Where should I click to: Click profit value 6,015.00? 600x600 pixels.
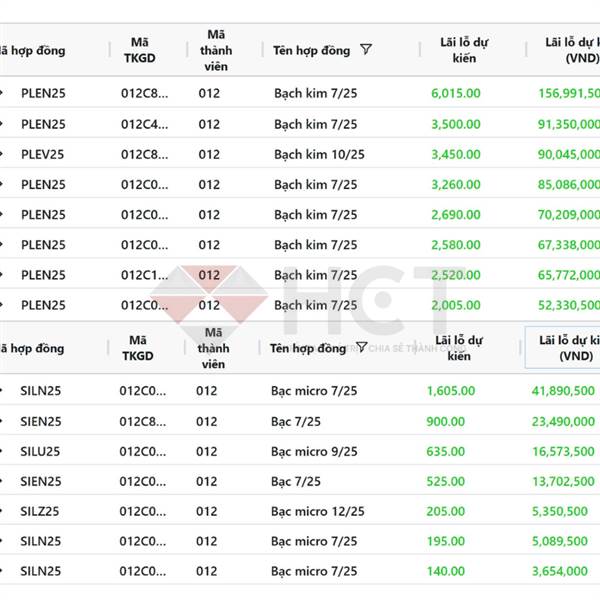pyautogui.click(x=456, y=93)
